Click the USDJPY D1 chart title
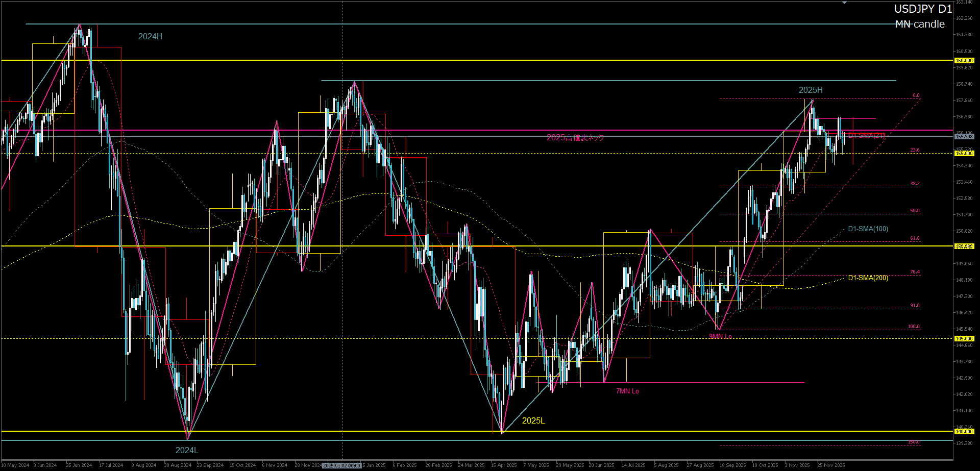The height and width of the screenshot is (471, 980). (923, 9)
